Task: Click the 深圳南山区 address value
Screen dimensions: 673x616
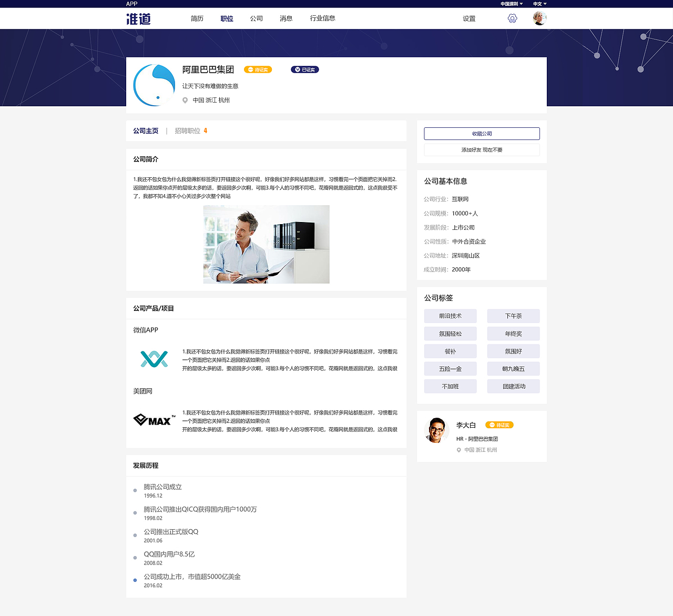Action: click(x=466, y=256)
